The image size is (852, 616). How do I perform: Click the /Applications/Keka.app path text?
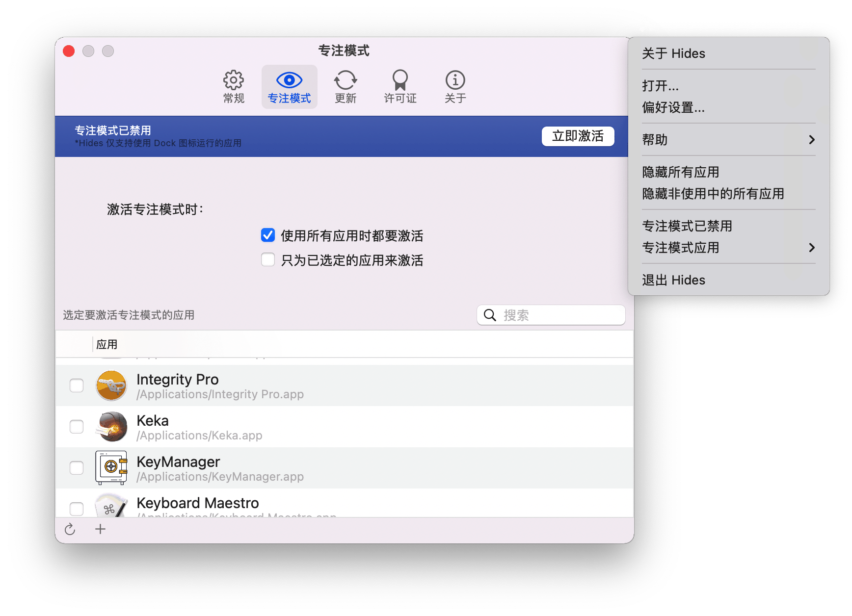click(x=199, y=436)
